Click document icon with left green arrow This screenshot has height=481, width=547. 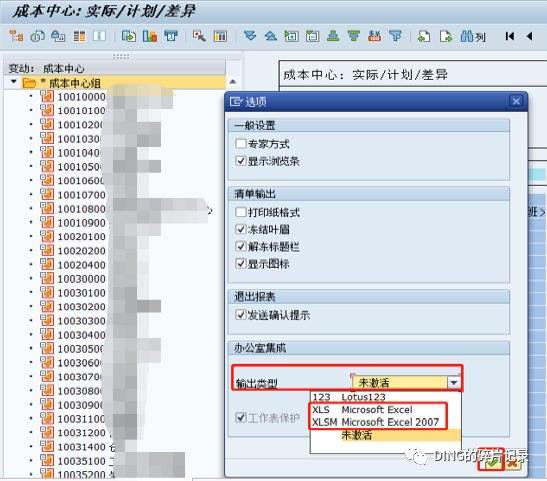click(424, 36)
